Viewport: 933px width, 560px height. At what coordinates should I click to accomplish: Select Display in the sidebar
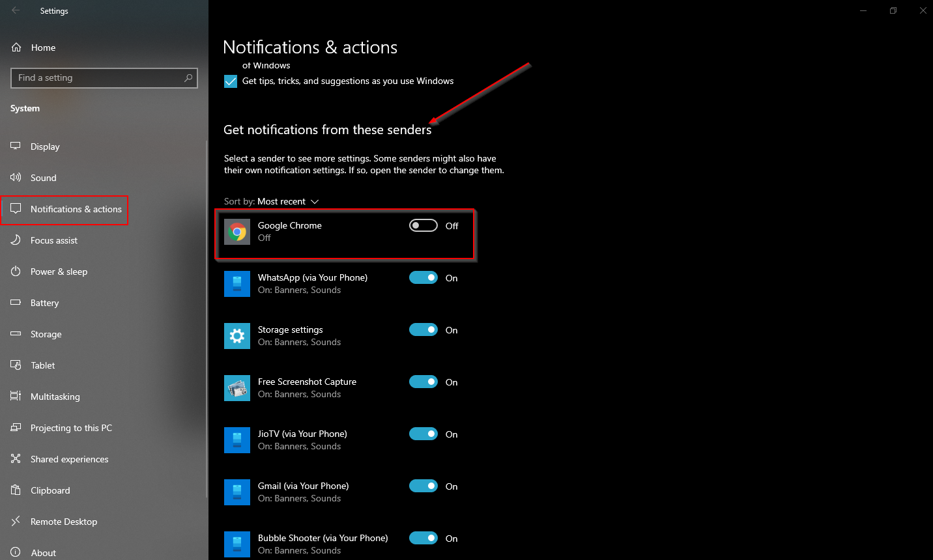point(103,147)
